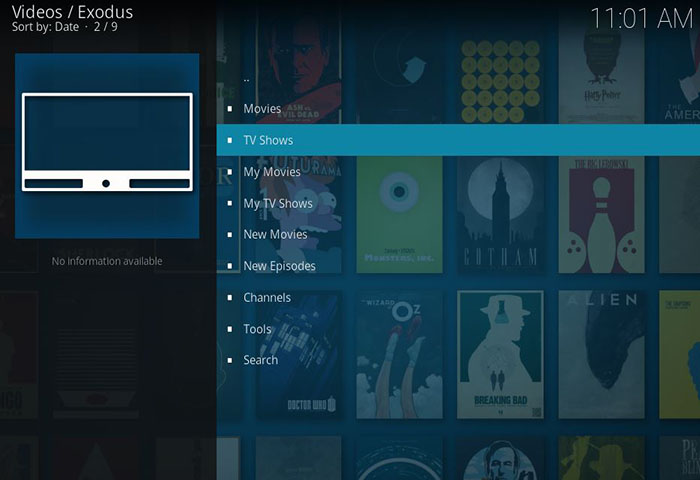Open the Search entry
The width and height of the screenshot is (700, 480).
pos(458,360)
